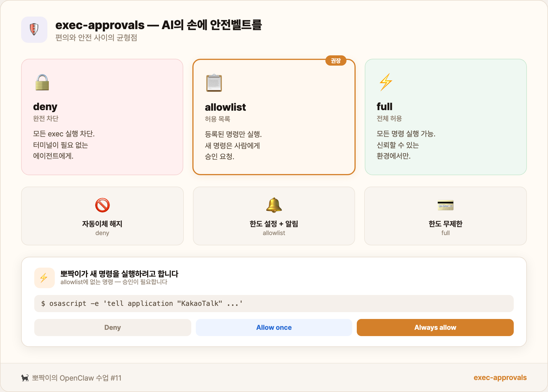
Task: Click the osascript command text field
Action: click(274, 304)
